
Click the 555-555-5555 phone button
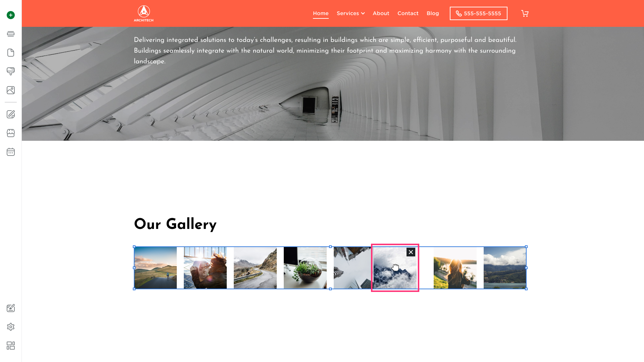[479, 13]
